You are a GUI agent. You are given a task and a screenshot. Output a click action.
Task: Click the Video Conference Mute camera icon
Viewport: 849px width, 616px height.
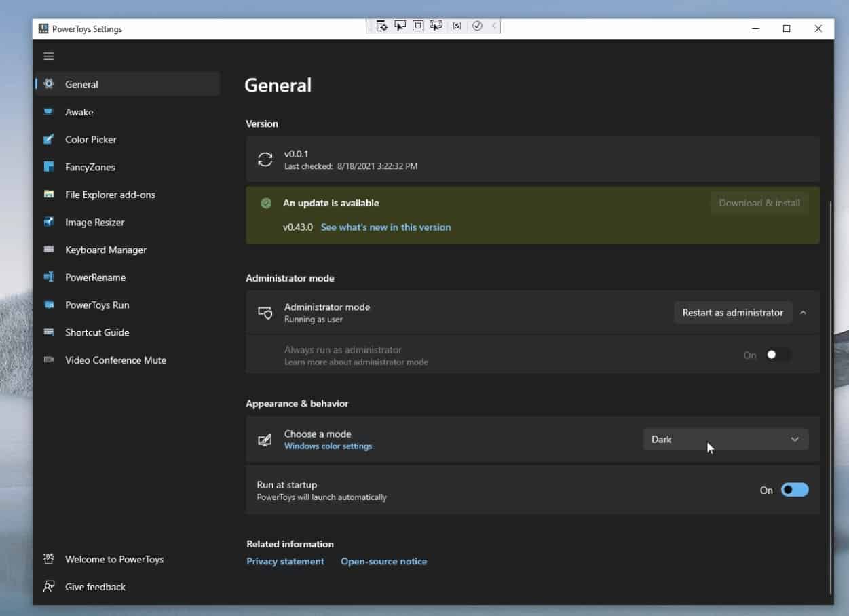(49, 360)
